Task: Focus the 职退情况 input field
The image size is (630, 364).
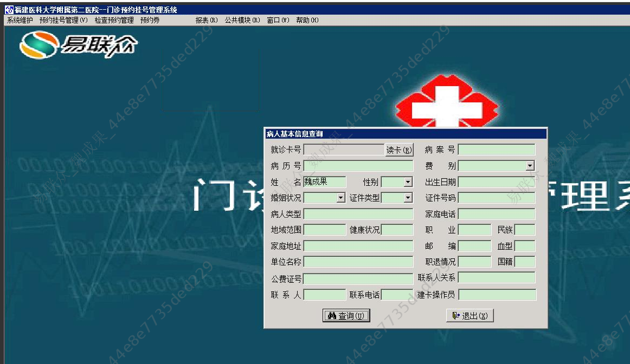Action: tap(474, 262)
